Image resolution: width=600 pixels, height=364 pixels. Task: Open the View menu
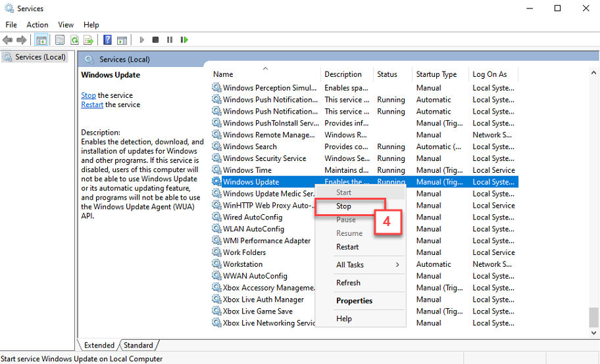(65, 25)
